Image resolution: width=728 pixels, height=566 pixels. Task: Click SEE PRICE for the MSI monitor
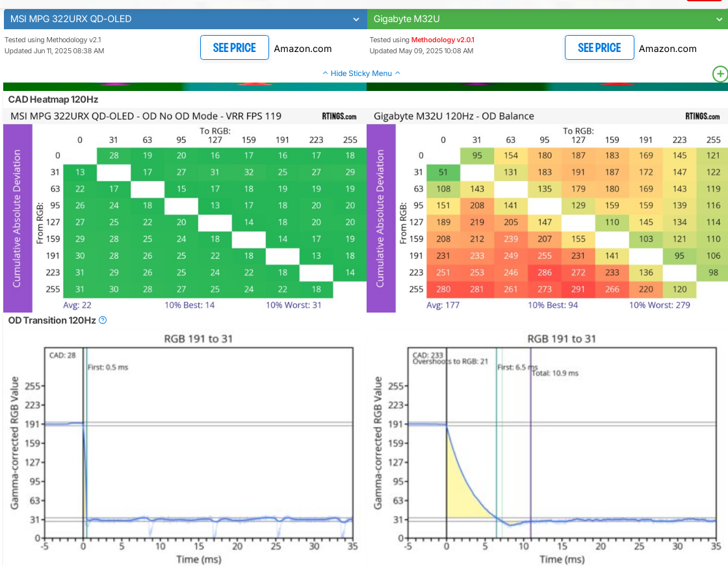[235, 48]
